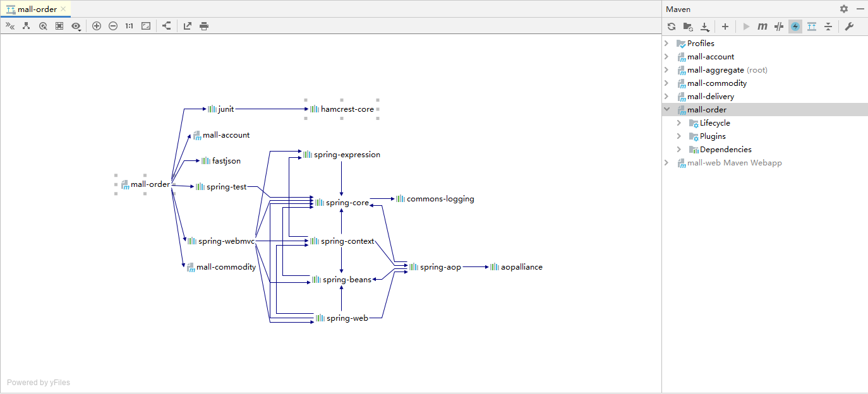The image size is (868, 394).
Task: Open Maven panel gear options
Action: pyautogui.click(x=844, y=9)
